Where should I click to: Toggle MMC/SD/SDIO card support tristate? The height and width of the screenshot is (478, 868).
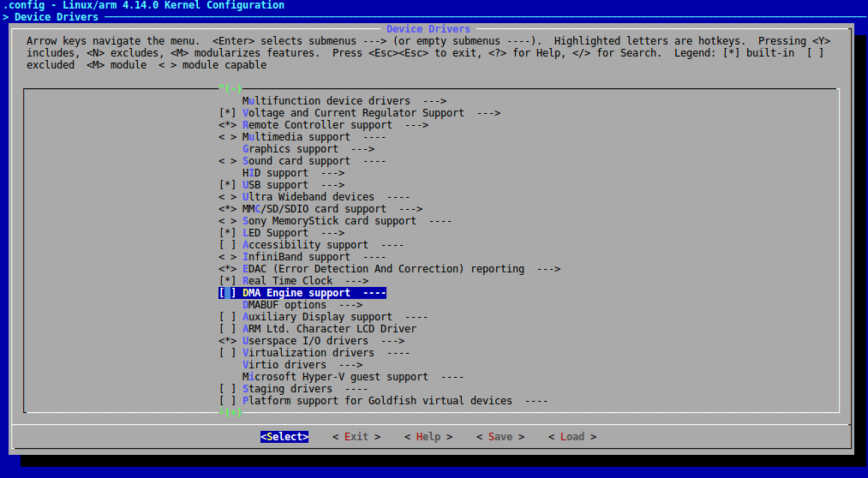228,208
